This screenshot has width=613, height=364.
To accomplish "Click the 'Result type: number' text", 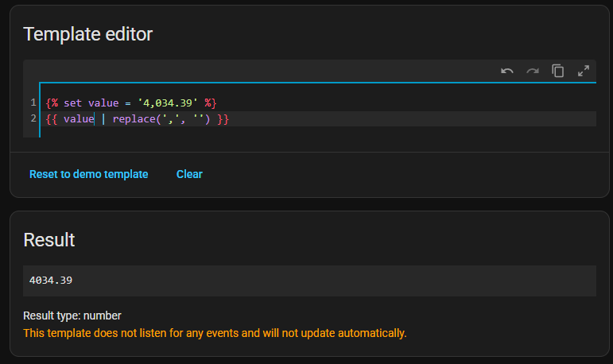I will tap(72, 316).
